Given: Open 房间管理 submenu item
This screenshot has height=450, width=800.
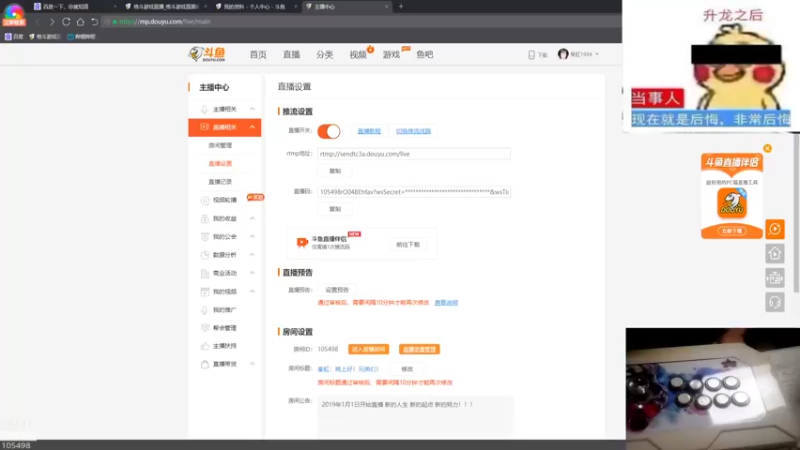Looking at the screenshot, I should tap(220, 145).
